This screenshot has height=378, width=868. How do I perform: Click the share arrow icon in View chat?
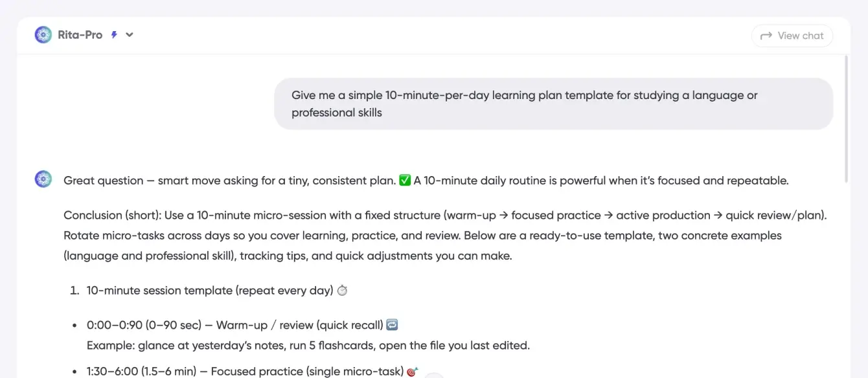766,36
